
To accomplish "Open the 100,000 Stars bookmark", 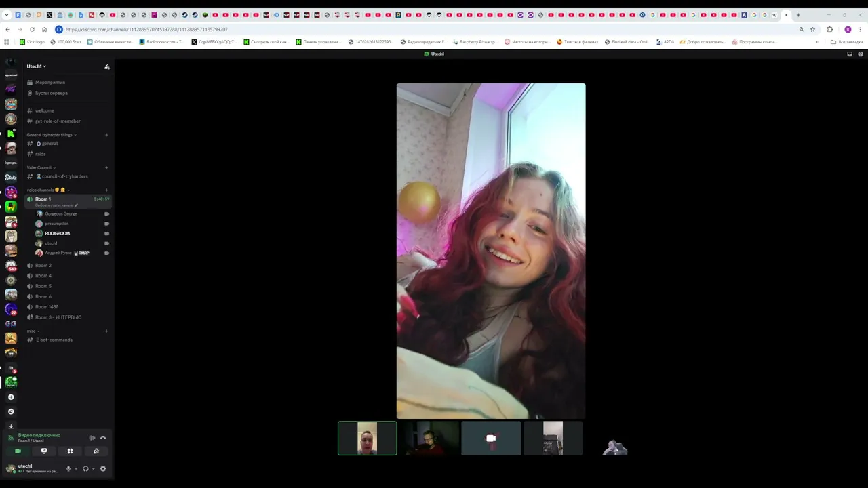I will coord(66,42).
